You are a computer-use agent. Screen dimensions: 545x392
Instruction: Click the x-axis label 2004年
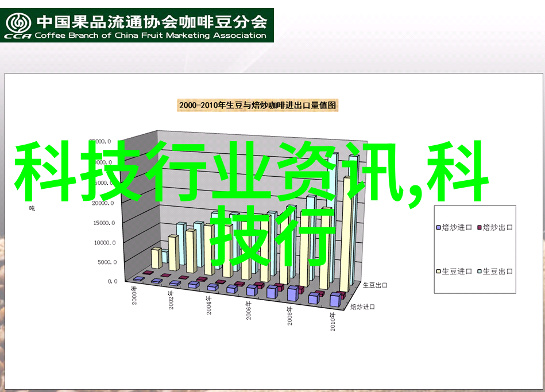pos(209,305)
